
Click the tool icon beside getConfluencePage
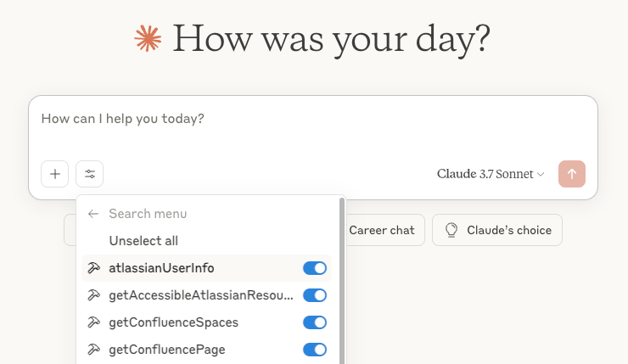click(x=93, y=350)
